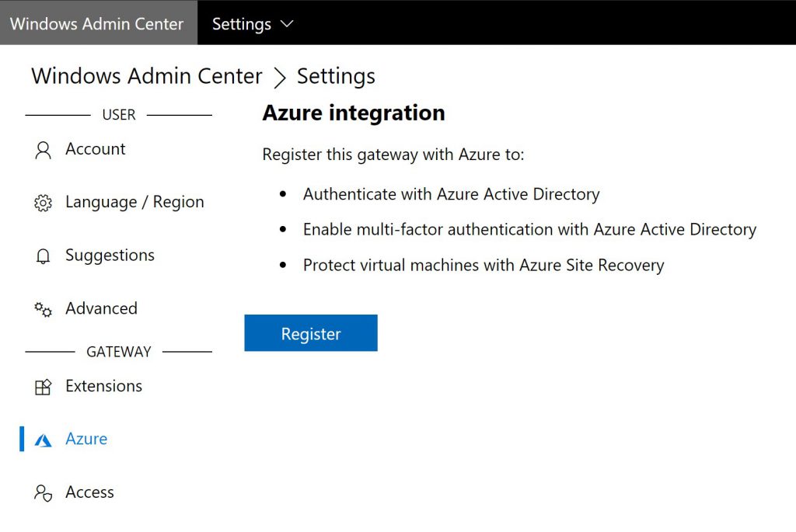Click the Access user-shield icon
This screenshot has height=532, width=796.
click(44, 493)
